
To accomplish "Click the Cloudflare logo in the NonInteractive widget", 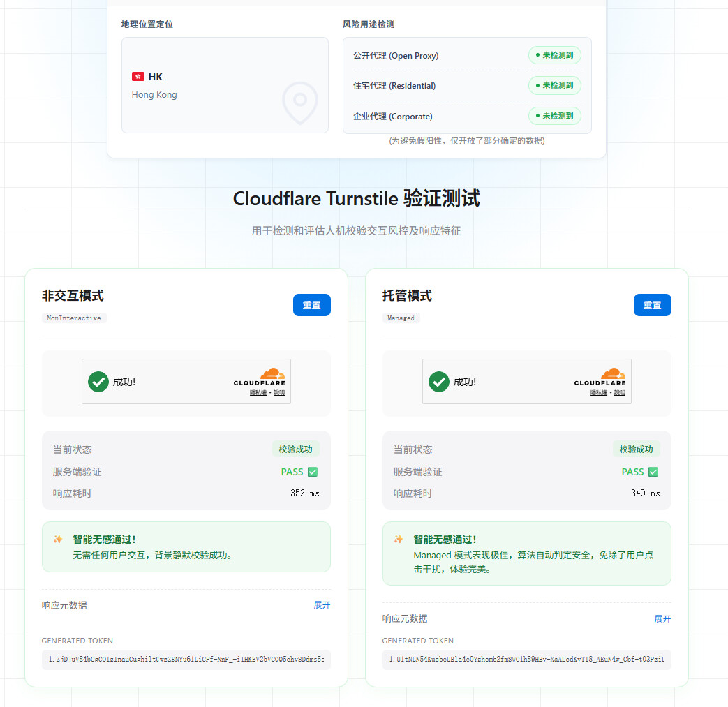I will [260, 377].
